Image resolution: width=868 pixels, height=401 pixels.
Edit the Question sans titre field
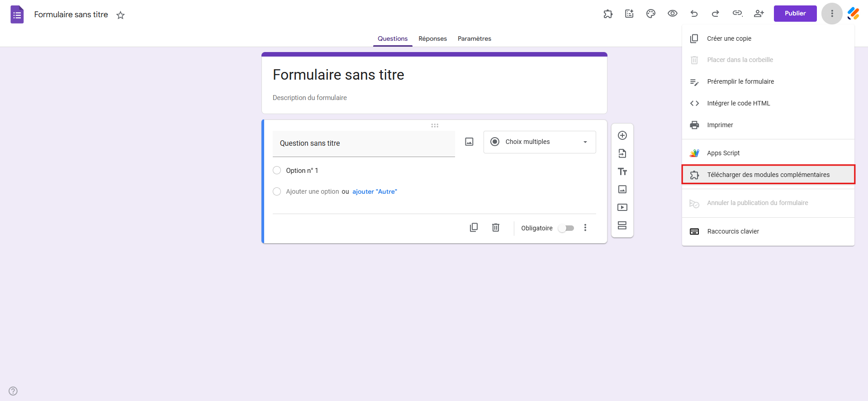[364, 143]
